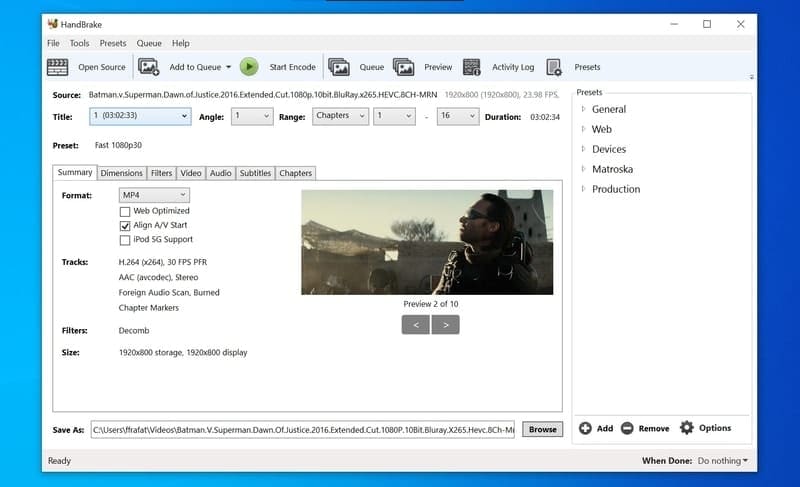The image size is (800, 487).
Task: Click the video preview thumbnail
Action: click(427, 242)
